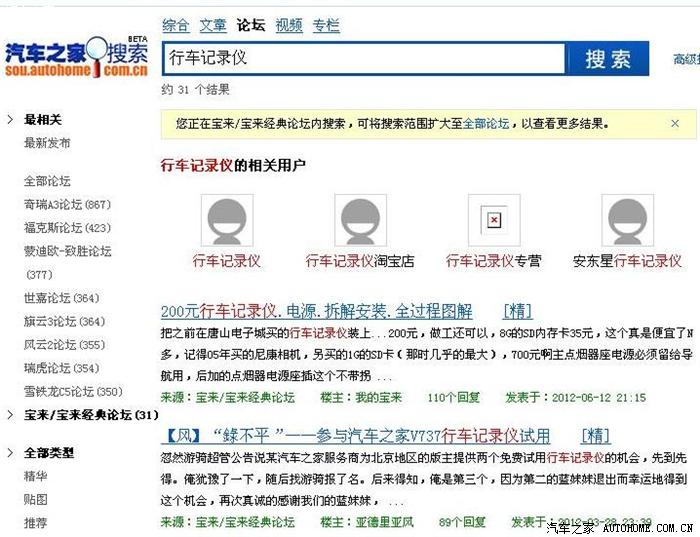Select 全部类型 in the sidebar
The image size is (700, 537).
tap(49, 453)
